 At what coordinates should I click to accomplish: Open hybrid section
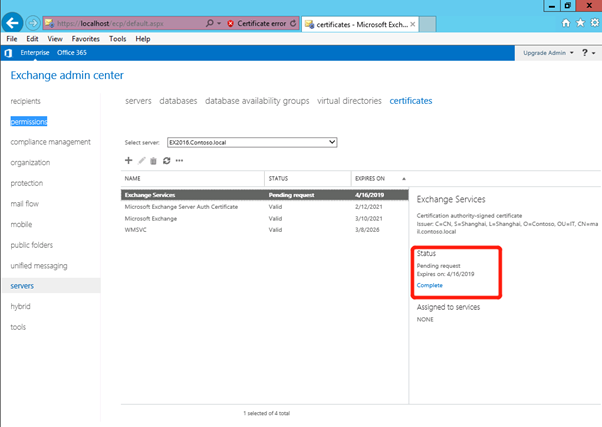tap(20, 306)
